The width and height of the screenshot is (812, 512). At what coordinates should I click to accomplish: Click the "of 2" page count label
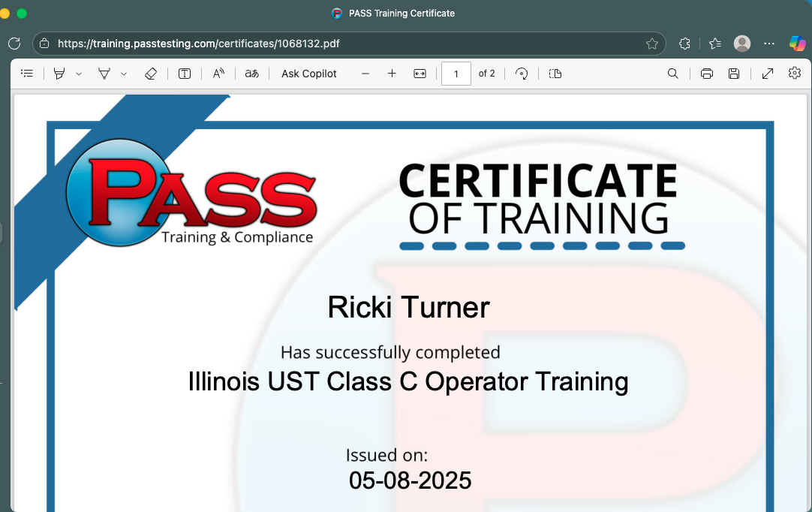tap(487, 74)
